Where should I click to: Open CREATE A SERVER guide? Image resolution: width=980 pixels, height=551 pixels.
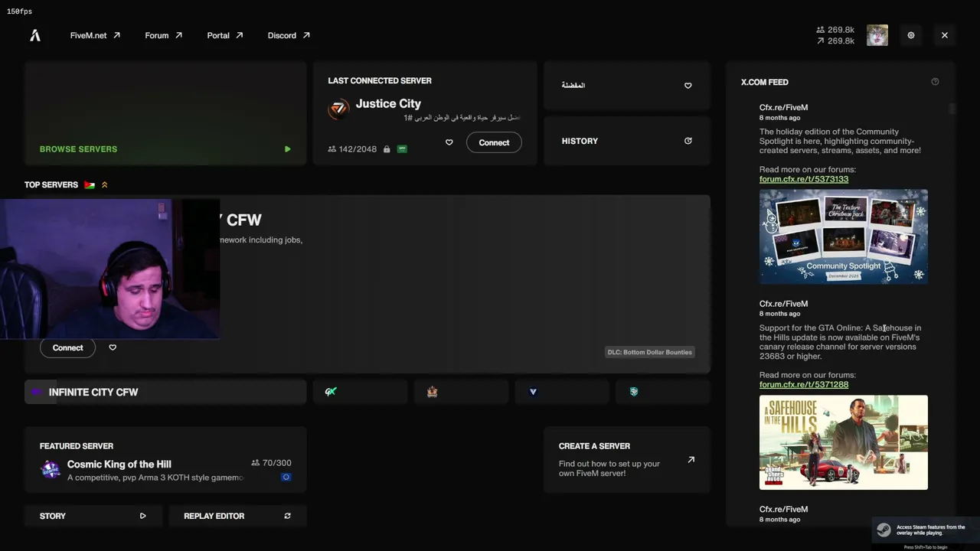[x=627, y=460]
